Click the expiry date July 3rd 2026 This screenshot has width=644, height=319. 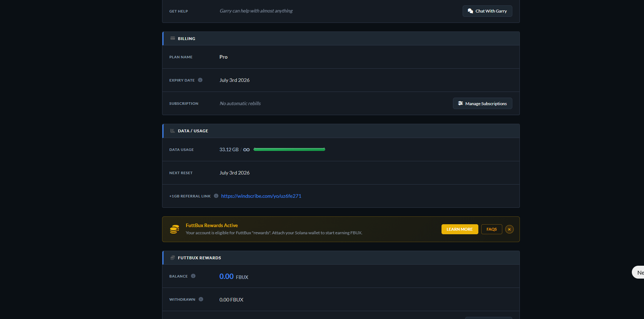(x=235, y=80)
